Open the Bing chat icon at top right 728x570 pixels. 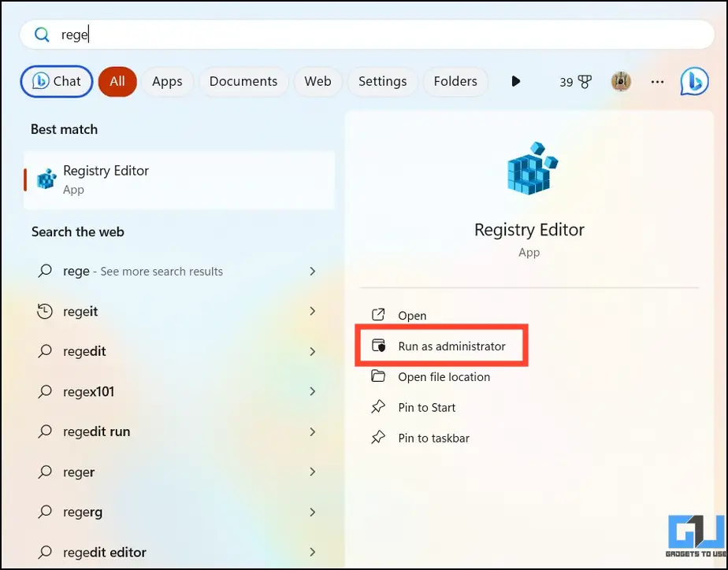point(695,82)
